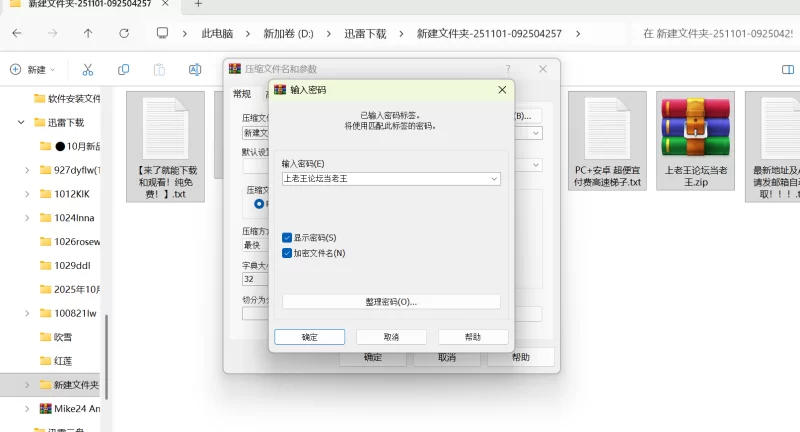This screenshot has width=800, height=432.
Task: Open the default profile dropdown in archive dialog
Action: 536,165
